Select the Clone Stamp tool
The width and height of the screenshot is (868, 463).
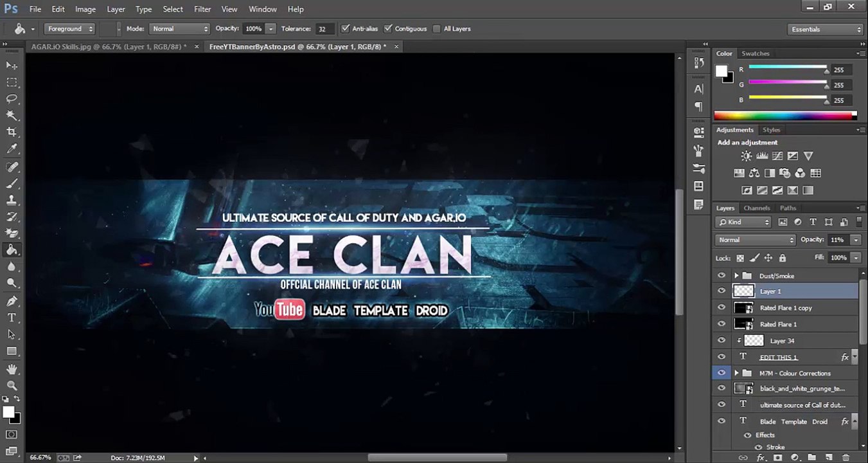click(x=12, y=201)
